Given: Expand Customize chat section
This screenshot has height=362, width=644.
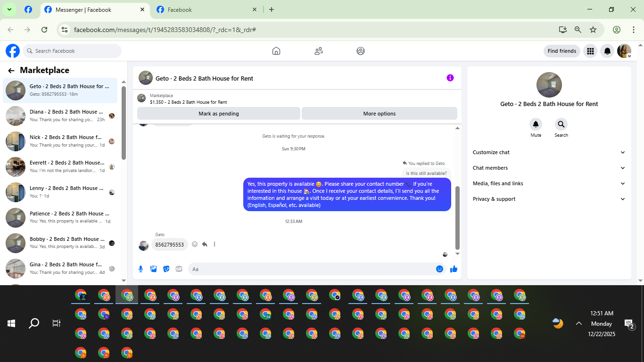Looking at the screenshot, I should point(549,152).
